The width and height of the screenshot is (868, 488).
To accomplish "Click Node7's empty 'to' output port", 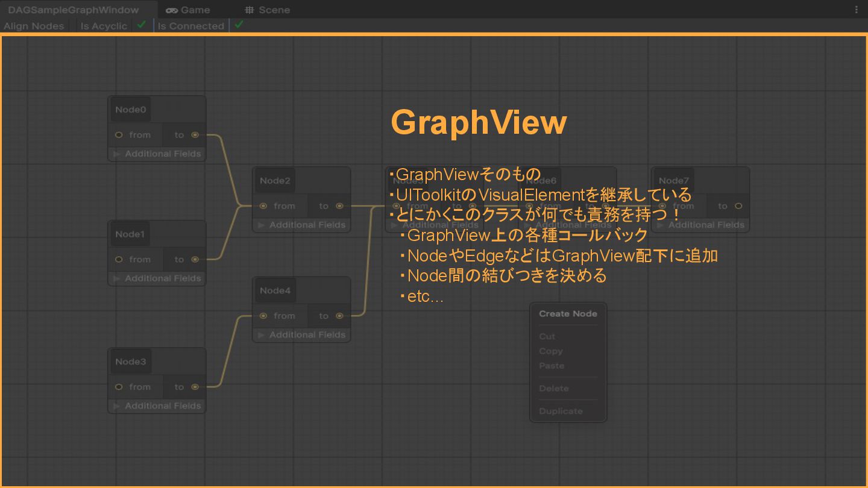I will [738, 206].
